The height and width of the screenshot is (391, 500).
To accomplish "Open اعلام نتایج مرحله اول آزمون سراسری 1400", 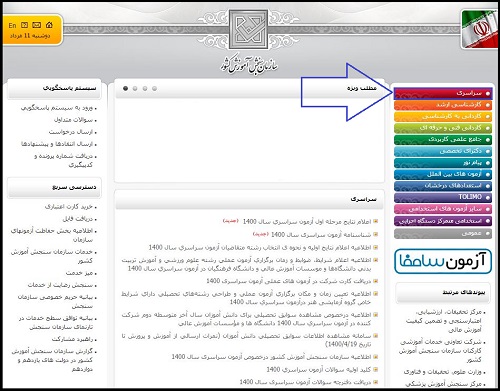I will point(307,221).
